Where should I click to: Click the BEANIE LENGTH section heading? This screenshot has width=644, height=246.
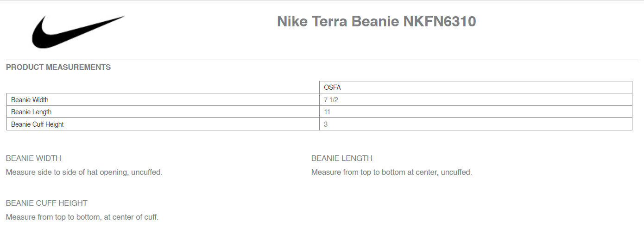(x=342, y=159)
